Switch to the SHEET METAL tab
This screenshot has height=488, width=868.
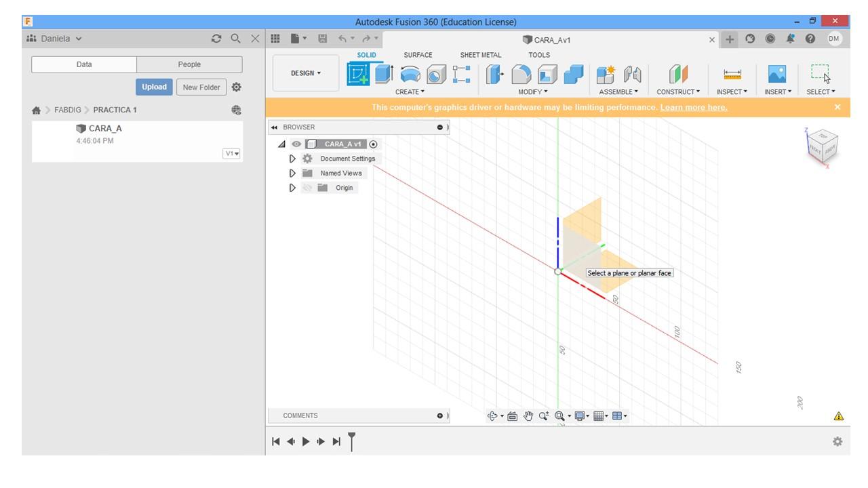click(481, 55)
